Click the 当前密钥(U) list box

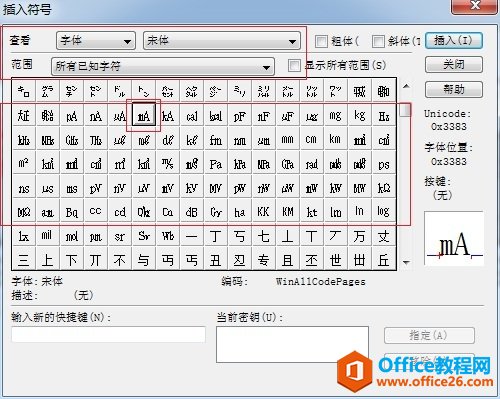coord(292,344)
